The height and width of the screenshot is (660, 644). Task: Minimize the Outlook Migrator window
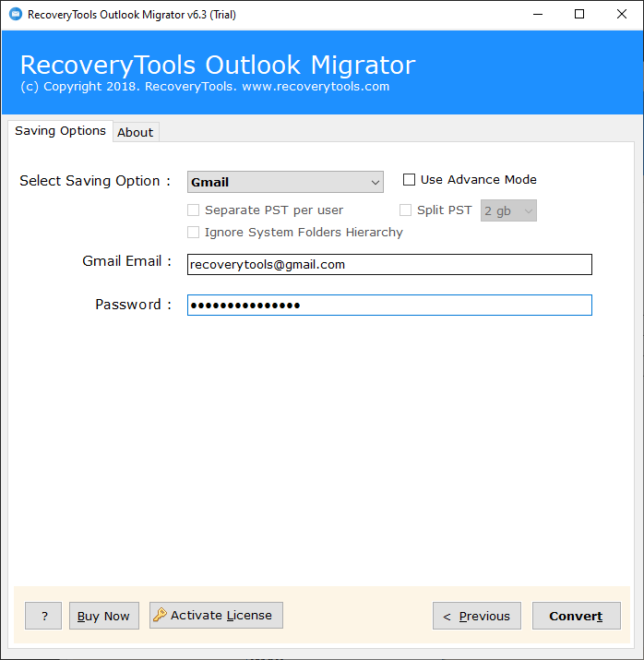click(538, 15)
